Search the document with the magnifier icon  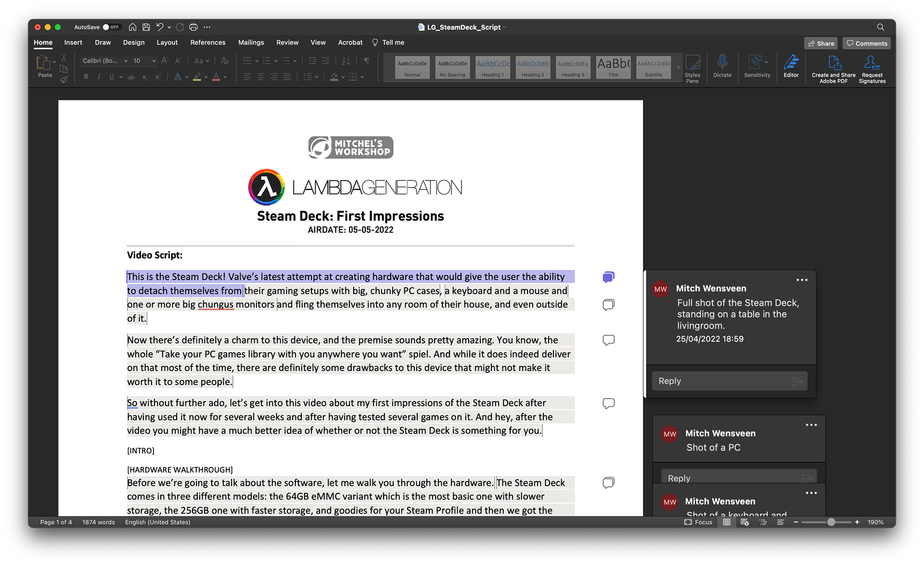[x=880, y=27]
